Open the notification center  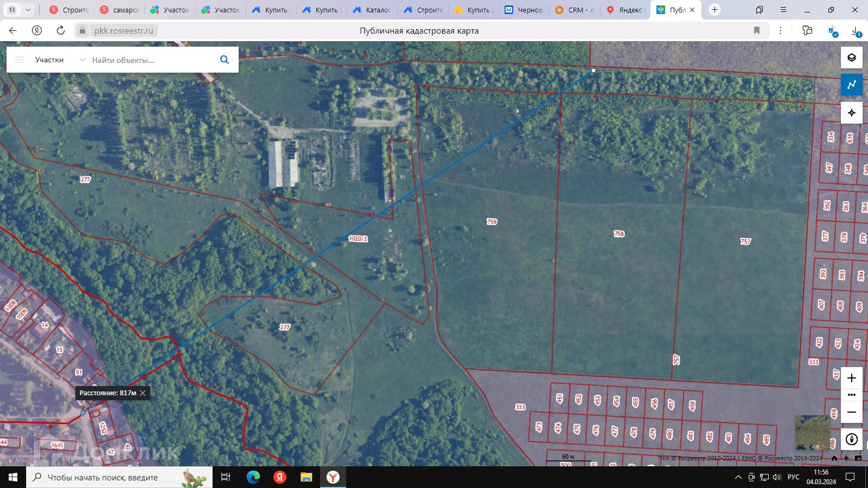(851, 477)
